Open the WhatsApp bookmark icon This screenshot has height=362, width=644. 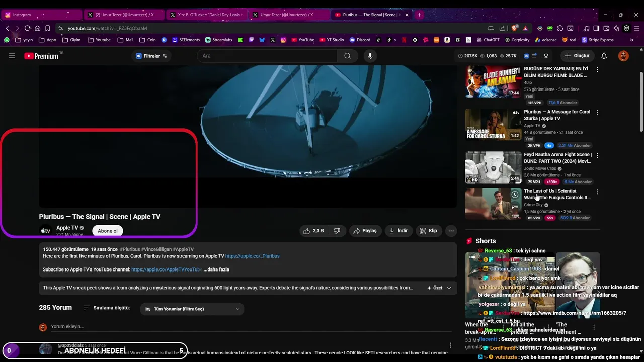click(7, 40)
